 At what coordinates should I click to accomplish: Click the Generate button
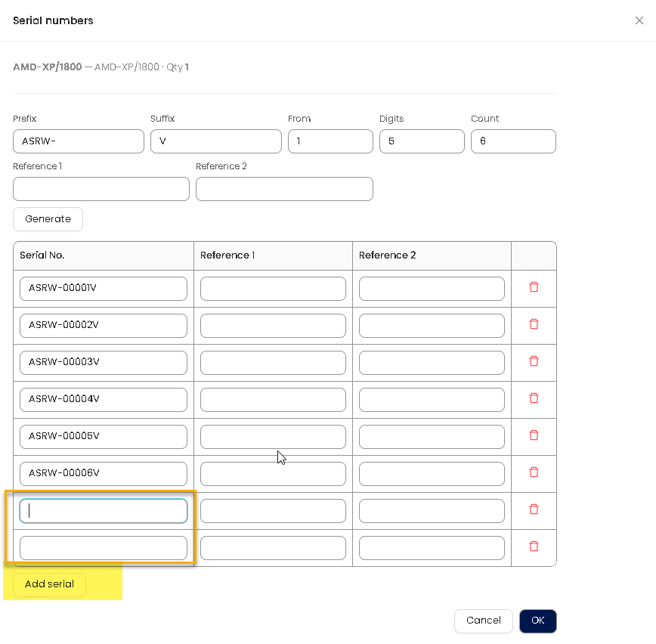pyautogui.click(x=48, y=219)
